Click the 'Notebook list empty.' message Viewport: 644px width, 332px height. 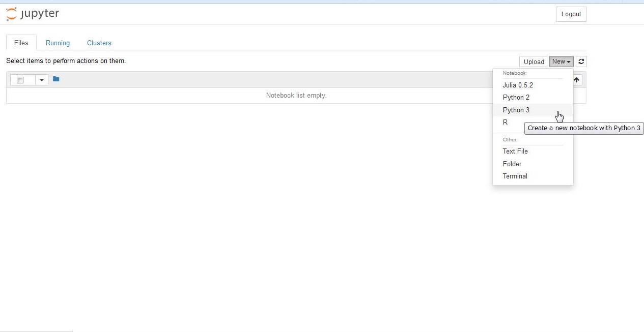(x=296, y=95)
